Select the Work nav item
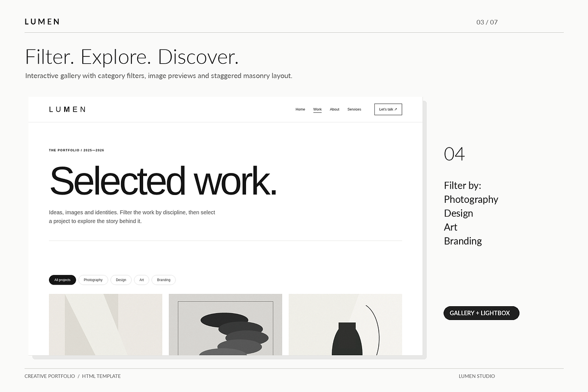The image size is (588, 392). (318, 109)
